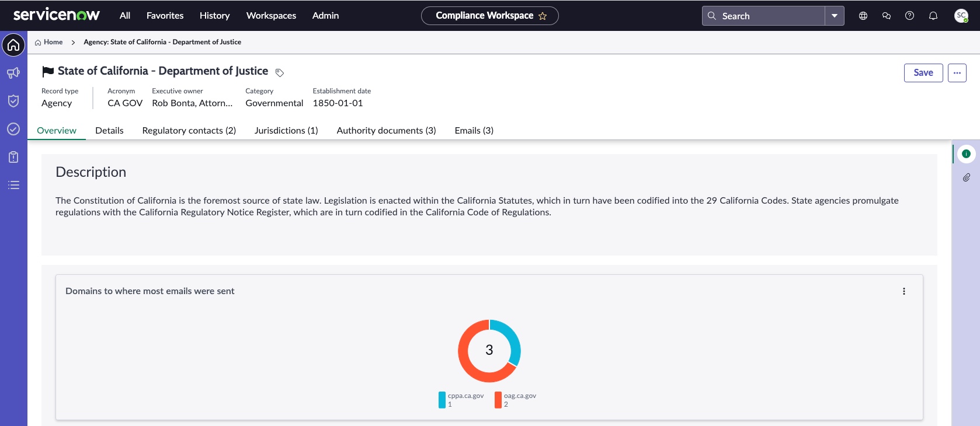The height and width of the screenshot is (426, 980).
Task: Open the circled checkmark sidebar icon
Action: pos(13,129)
